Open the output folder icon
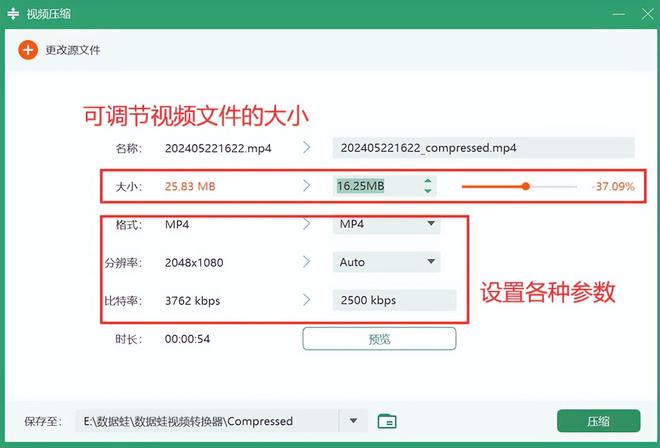 (387, 421)
